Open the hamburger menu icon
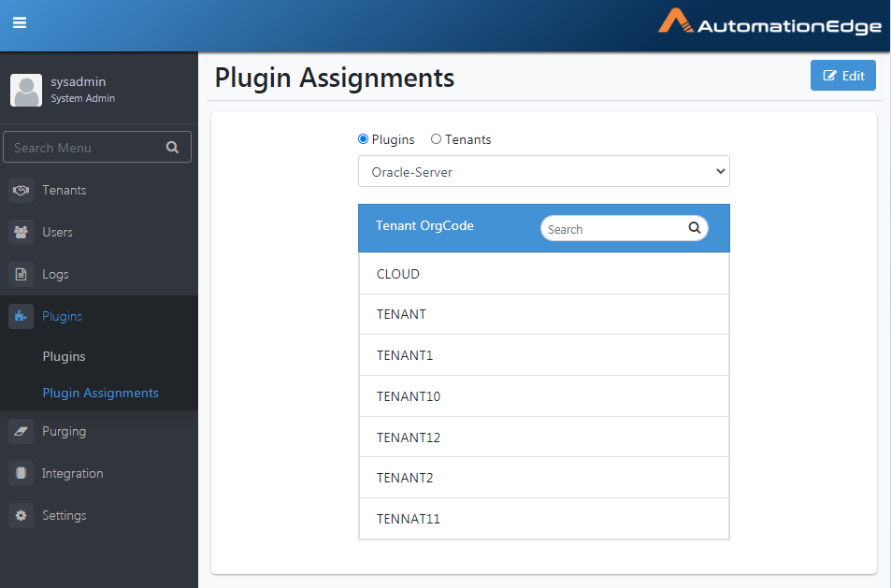Screen dimensions: 891x588 tap(20, 22)
